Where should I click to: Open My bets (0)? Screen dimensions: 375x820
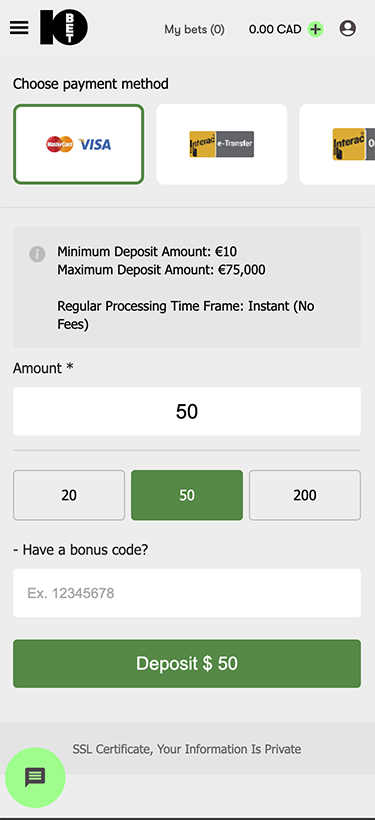coord(195,29)
